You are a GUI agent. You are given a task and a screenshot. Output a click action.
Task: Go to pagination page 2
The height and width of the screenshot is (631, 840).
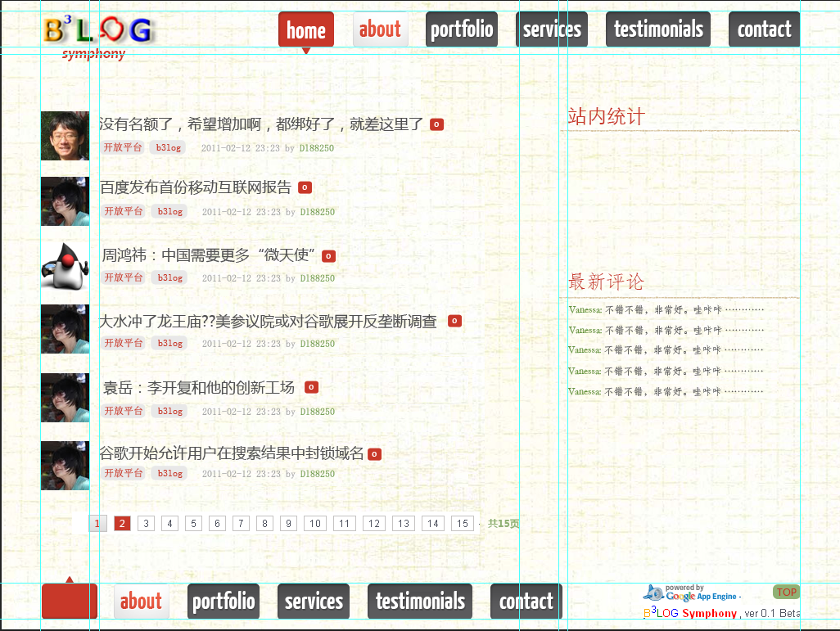coord(122,523)
